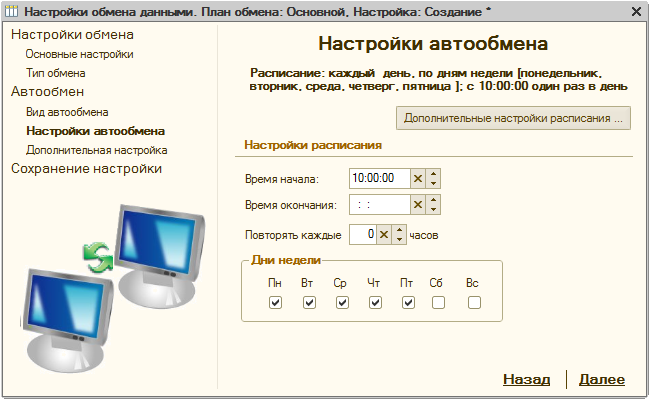Viewport: 649px width, 399px height.
Task: Click into the Время начала time field
Action: (x=380, y=178)
